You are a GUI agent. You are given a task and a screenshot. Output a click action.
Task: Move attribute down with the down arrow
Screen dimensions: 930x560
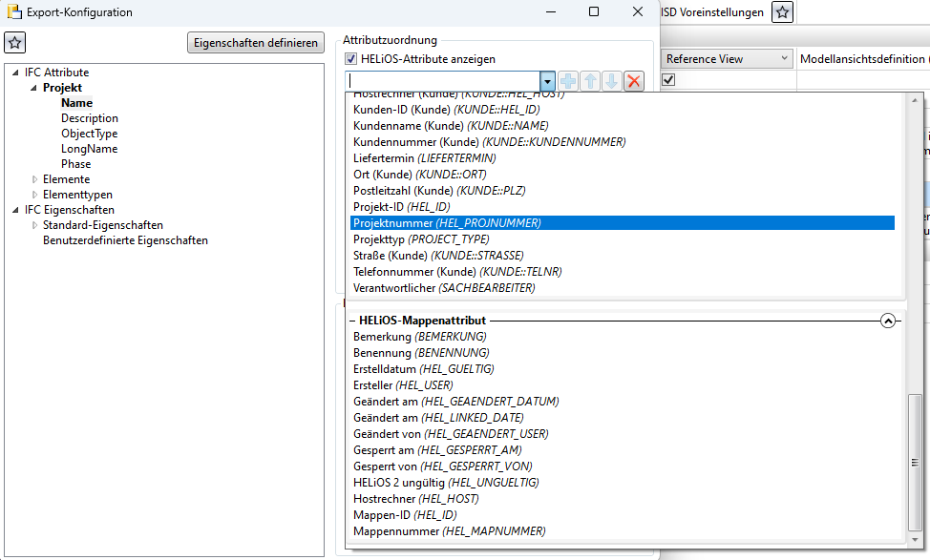point(611,81)
